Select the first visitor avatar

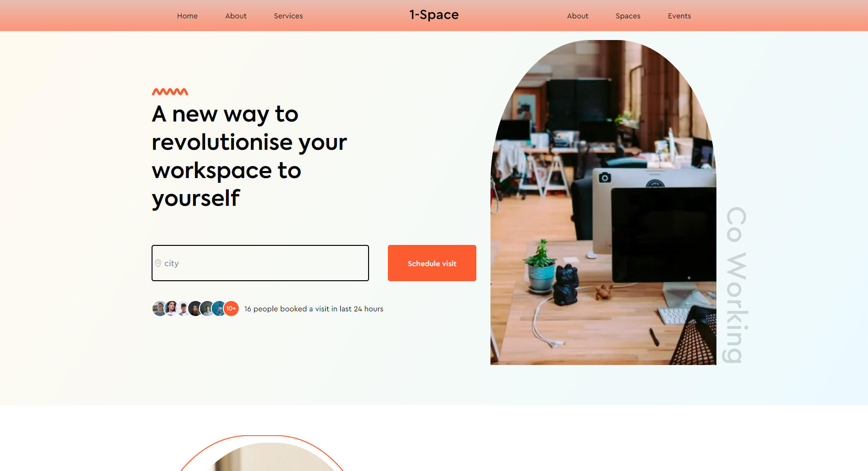160,309
